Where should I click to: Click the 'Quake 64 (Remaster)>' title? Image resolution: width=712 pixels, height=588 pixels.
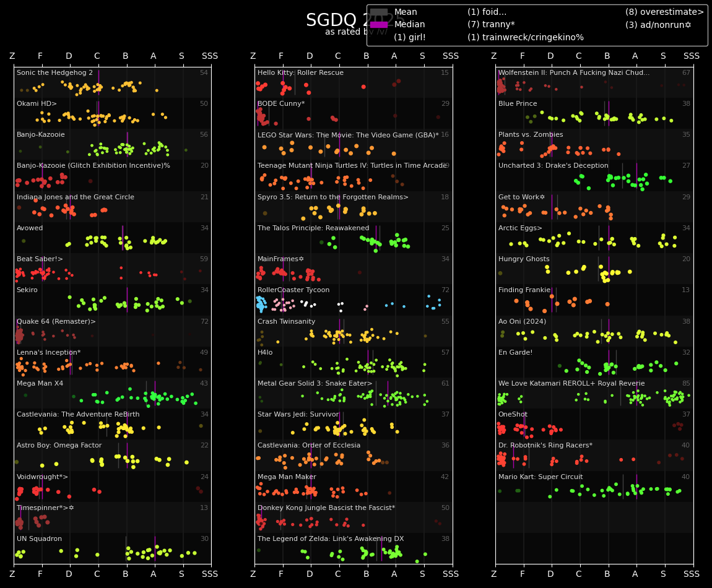click(x=56, y=321)
